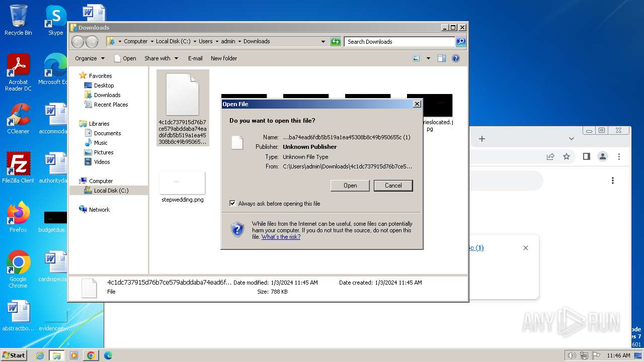644x362 pixels.
Task: Open Acrobat Reader DC shortcut
Action: [18, 72]
